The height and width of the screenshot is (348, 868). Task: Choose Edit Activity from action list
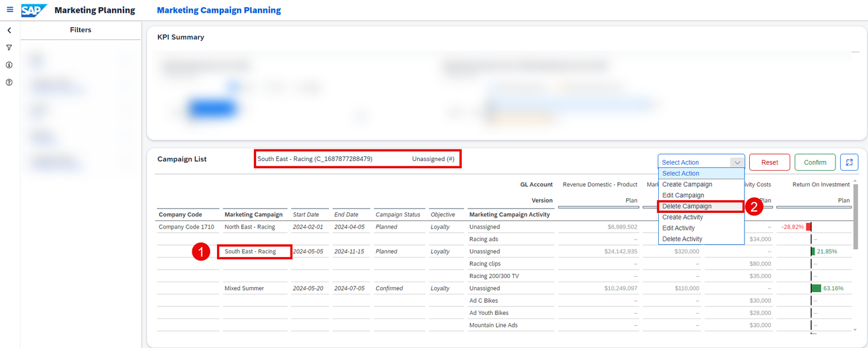point(701,228)
